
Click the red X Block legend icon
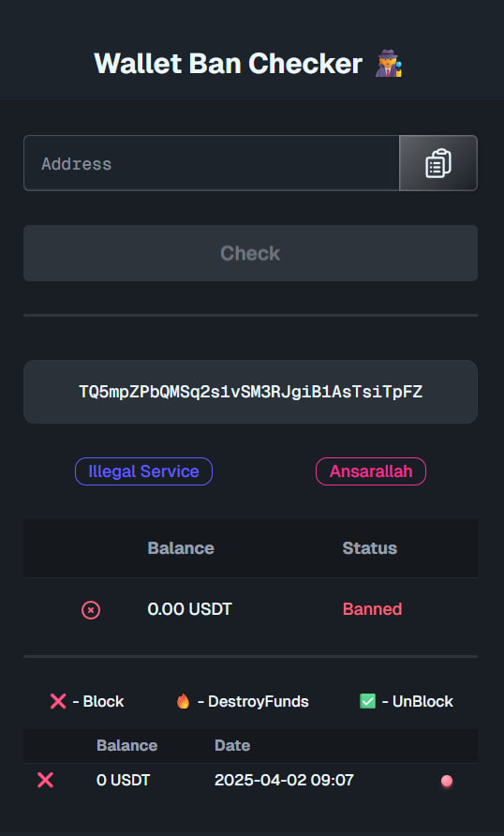[x=58, y=701]
